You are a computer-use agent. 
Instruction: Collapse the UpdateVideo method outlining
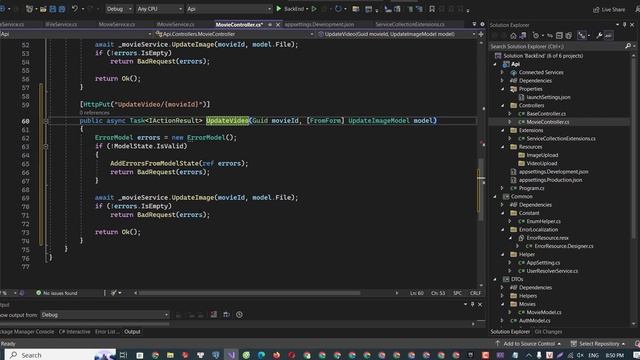(x=46, y=121)
